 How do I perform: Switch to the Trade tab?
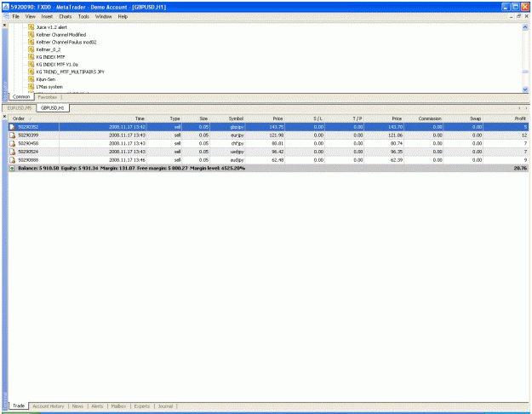19,405
